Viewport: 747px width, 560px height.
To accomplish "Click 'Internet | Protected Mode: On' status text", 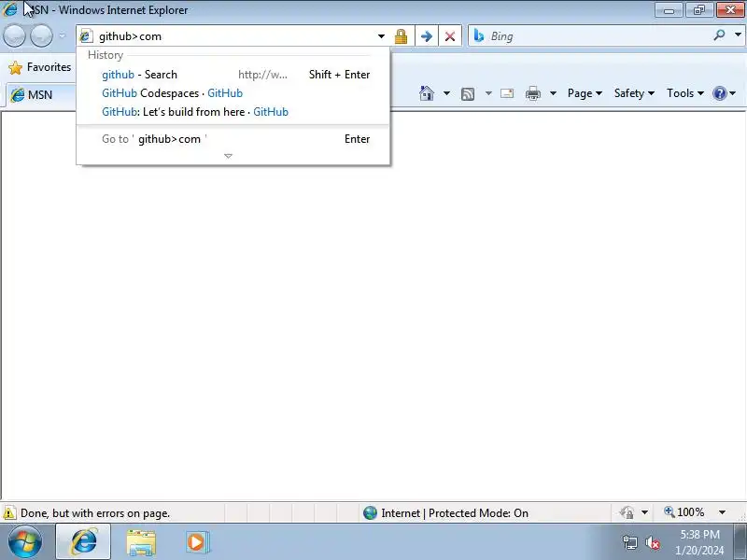I will click(455, 513).
